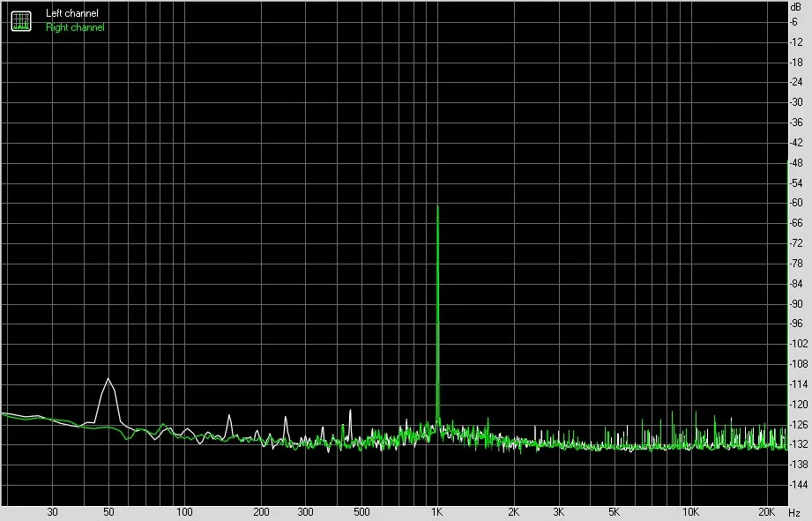Click the white peak at 150 Hz
This screenshot has height=521, width=812.
click(229, 416)
